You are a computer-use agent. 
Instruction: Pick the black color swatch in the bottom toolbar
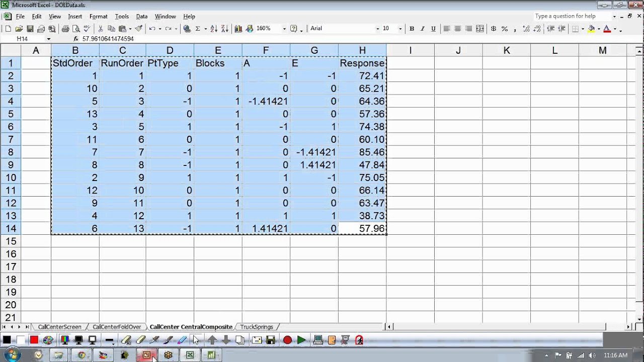7,340
